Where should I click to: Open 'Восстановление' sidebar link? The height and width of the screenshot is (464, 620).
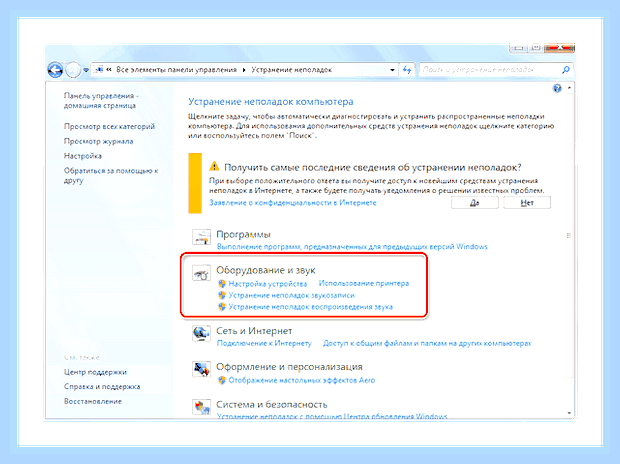click(x=93, y=401)
